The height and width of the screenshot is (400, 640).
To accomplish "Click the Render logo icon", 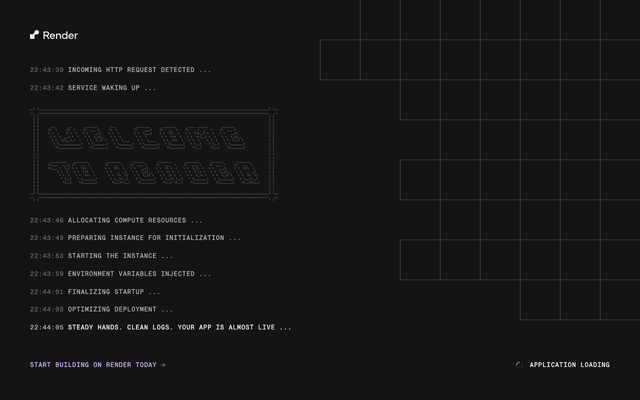I will point(34,35).
